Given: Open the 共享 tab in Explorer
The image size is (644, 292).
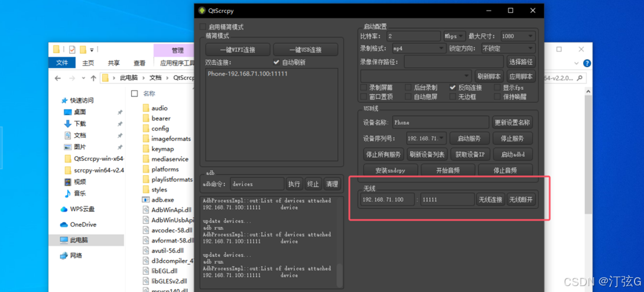Looking at the screenshot, I should coord(114,63).
